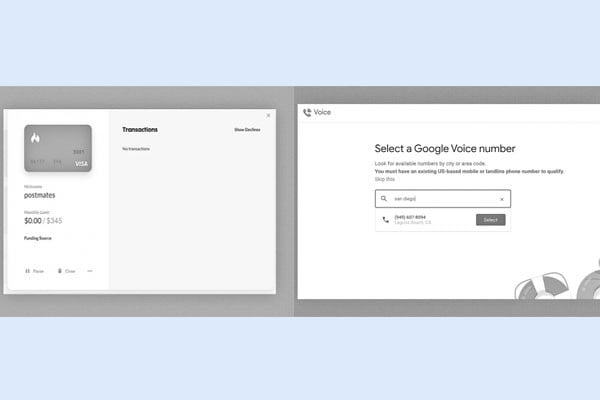This screenshot has height=400, width=600.
Task: Click the Pause icon for the card
Action: pyautogui.click(x=28, y=271)
